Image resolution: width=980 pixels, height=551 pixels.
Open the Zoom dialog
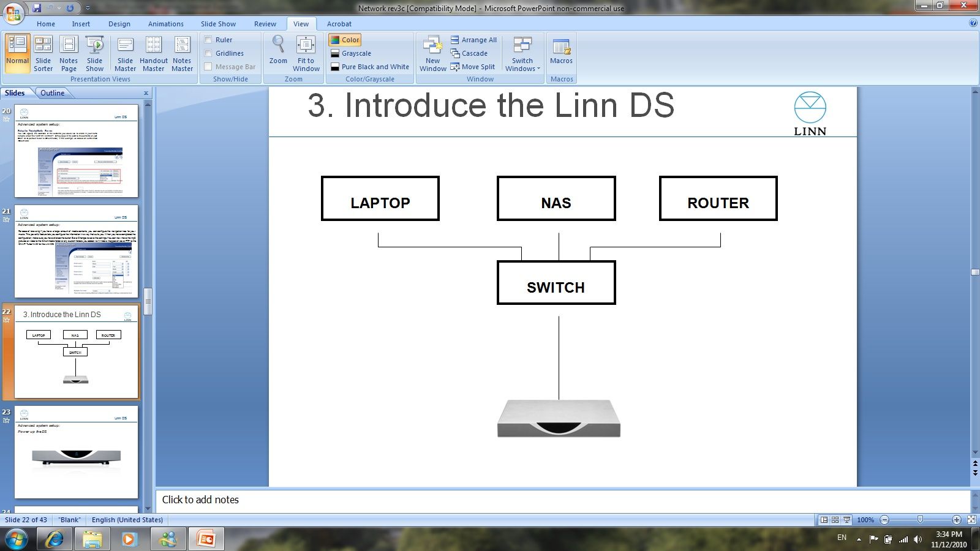pos(278,50)
